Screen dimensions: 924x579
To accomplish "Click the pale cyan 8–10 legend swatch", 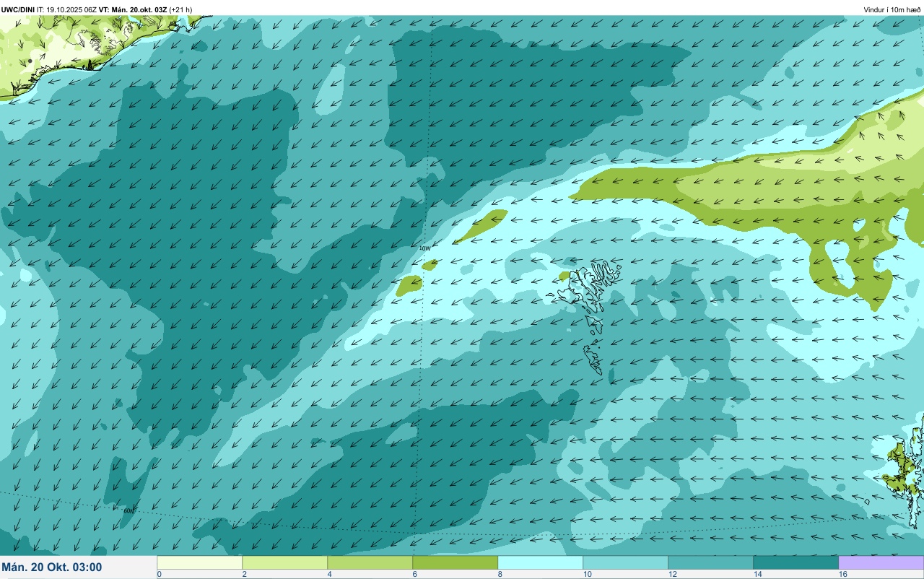I will (541, 562).
